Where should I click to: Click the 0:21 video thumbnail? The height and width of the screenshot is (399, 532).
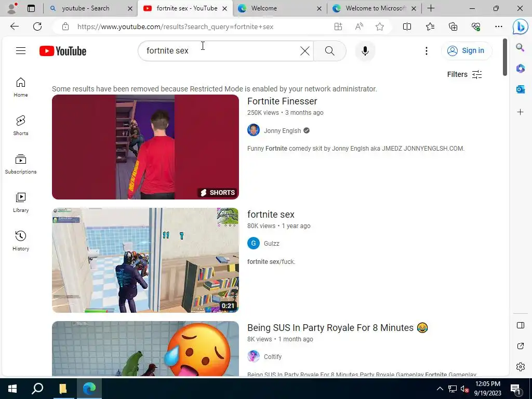coord(145,260)
